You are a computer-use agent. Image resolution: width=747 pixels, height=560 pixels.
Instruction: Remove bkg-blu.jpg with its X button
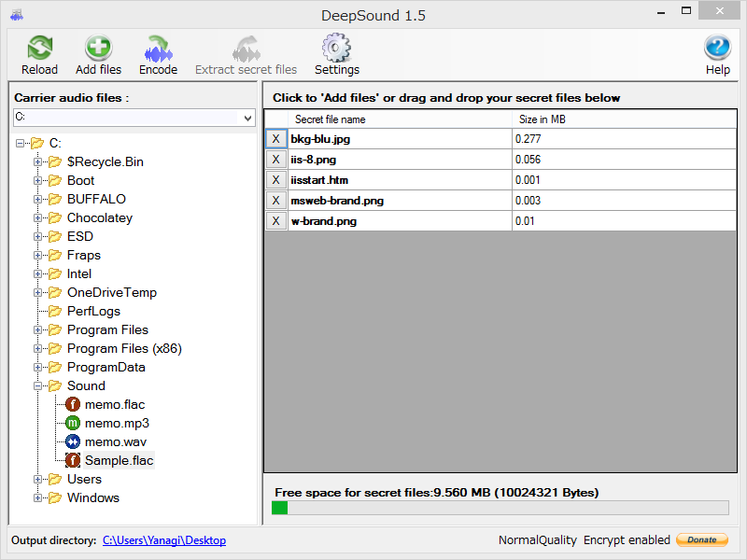click(x=275, y=138)
